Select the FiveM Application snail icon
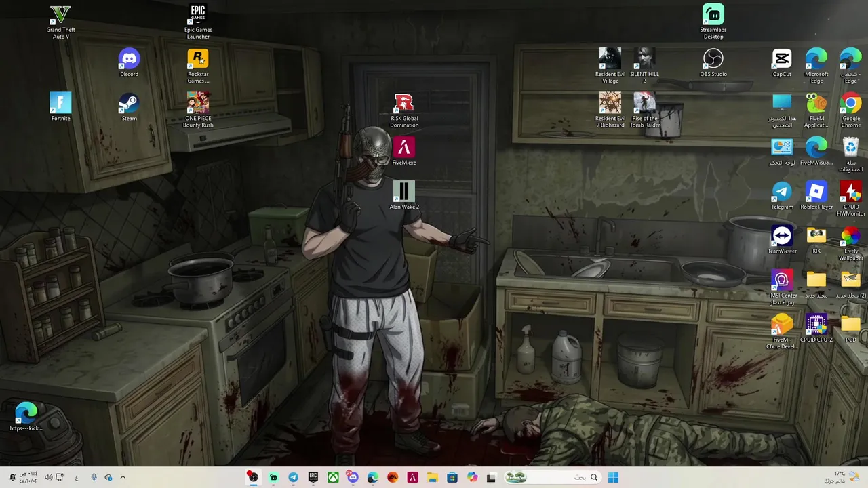The image size is (868, 488). point(816,110)
